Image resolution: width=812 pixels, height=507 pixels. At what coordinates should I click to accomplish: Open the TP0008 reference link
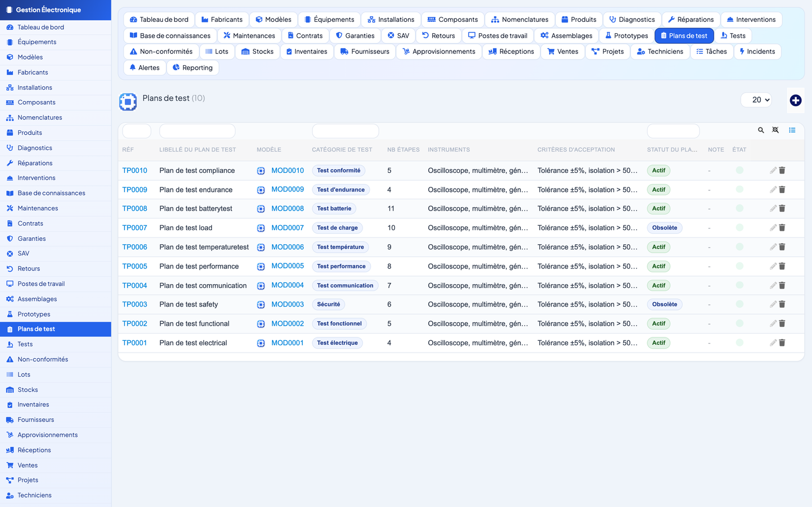pyautogui.click(x=135, y=208)
